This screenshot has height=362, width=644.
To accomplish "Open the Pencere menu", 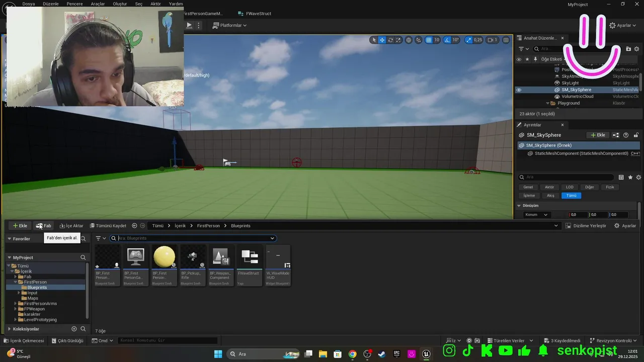I will tap(74, 4).
